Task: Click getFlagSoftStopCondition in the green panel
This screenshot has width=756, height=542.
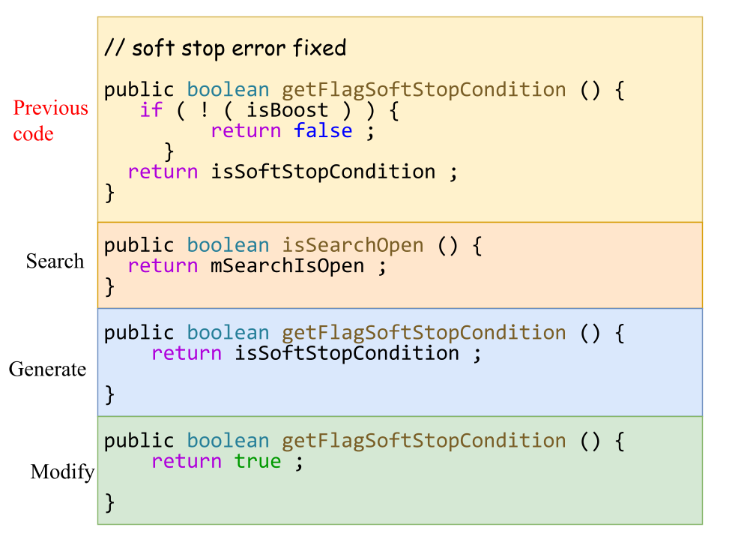Action: (423, 440)
